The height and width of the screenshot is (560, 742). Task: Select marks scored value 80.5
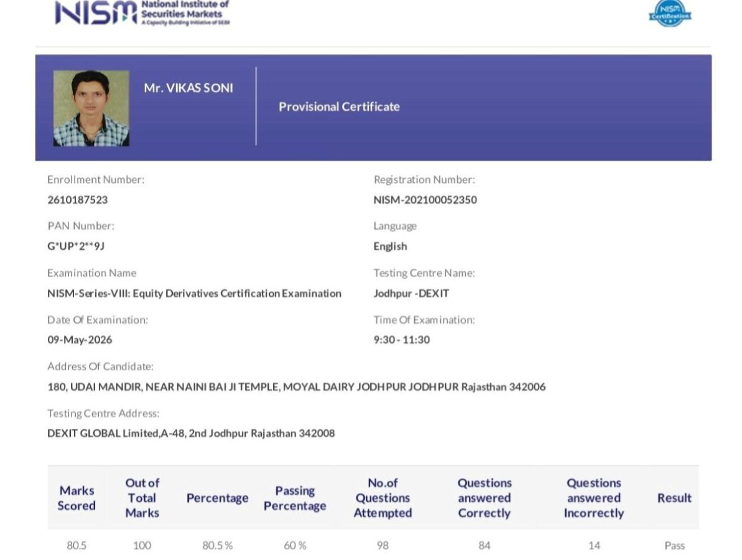77,545
